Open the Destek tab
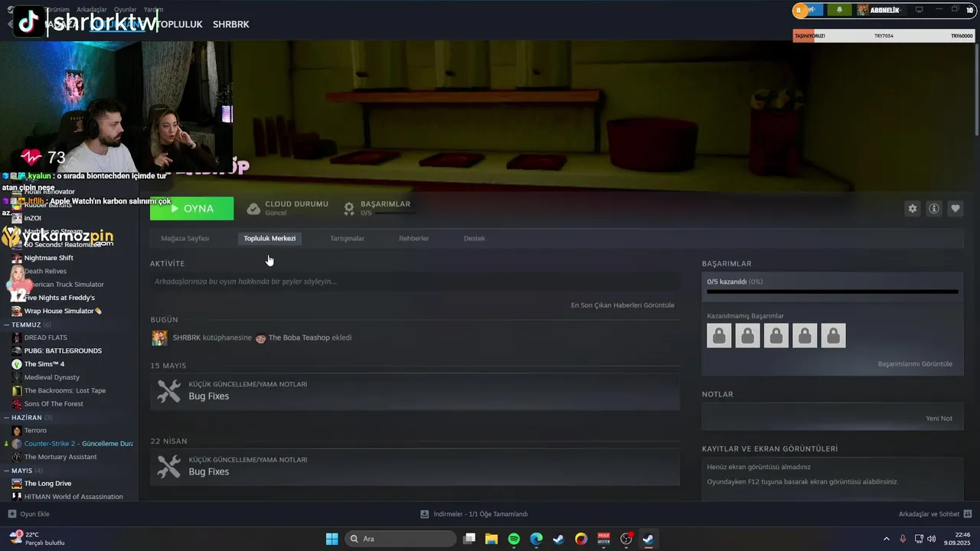 coord(475,239)
